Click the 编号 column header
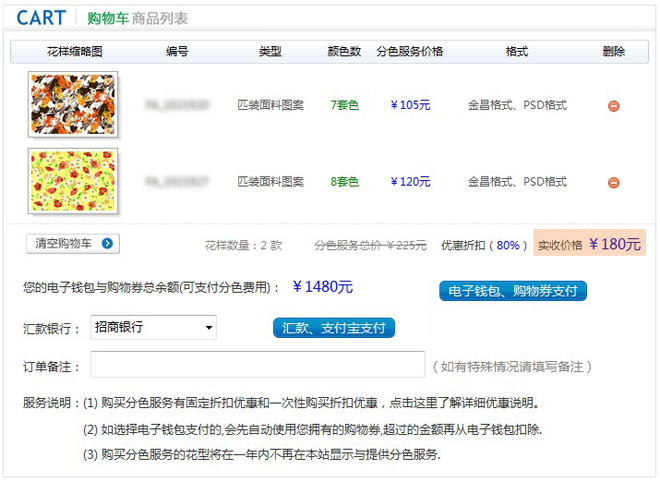 click(177, 52)
